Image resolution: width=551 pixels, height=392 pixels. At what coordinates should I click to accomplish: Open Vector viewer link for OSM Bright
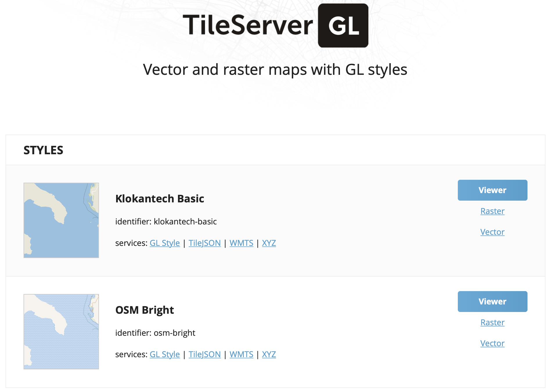(492, 343)
